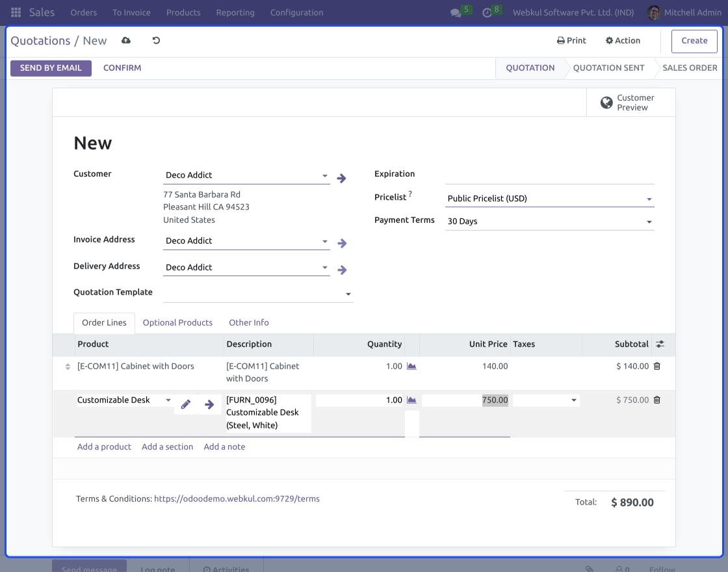Open the Configuration menu
728x572 pixels.
click(x=296, y=12)
